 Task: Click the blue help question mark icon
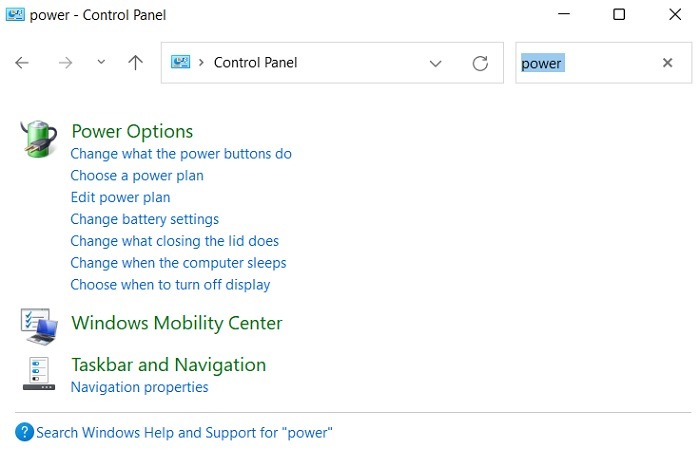(x=25, y=433)
